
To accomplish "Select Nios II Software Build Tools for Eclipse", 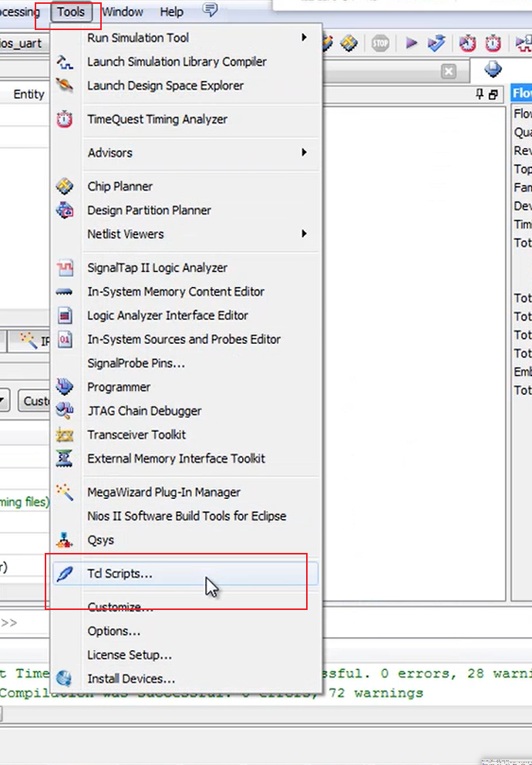I will coord(186,517).
